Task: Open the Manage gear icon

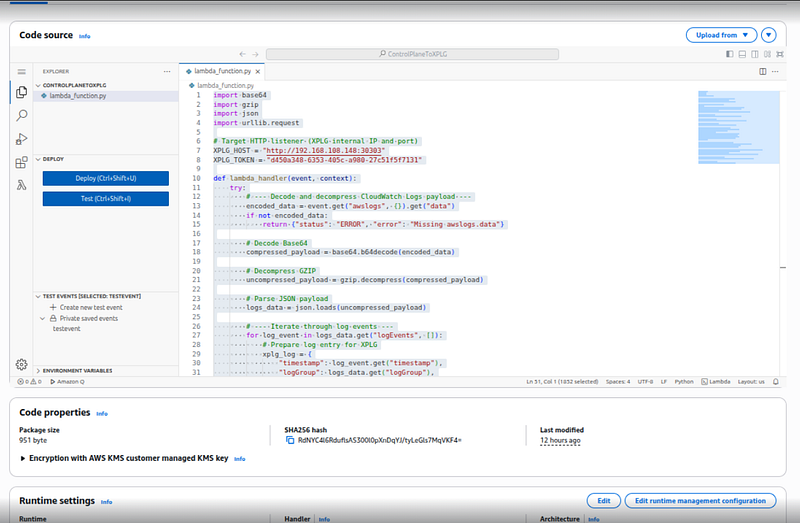Action: [21, 364]
